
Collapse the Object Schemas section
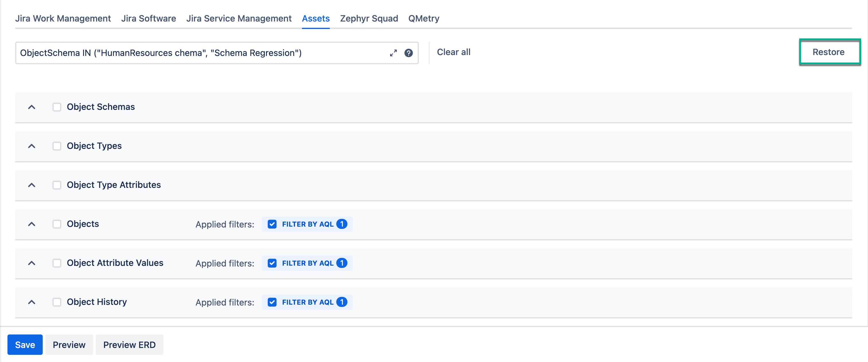[x=32, y=106]
